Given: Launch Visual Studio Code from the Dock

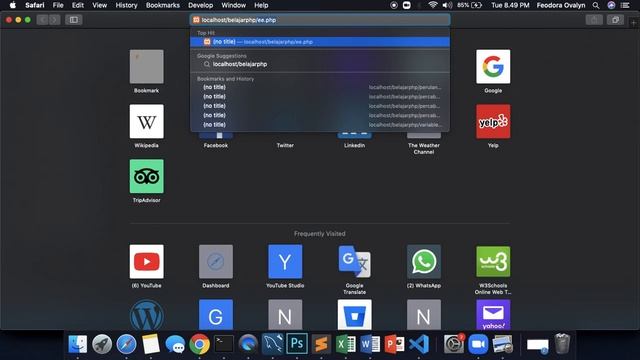Looking at the screenshot, I should coord(419,344).
